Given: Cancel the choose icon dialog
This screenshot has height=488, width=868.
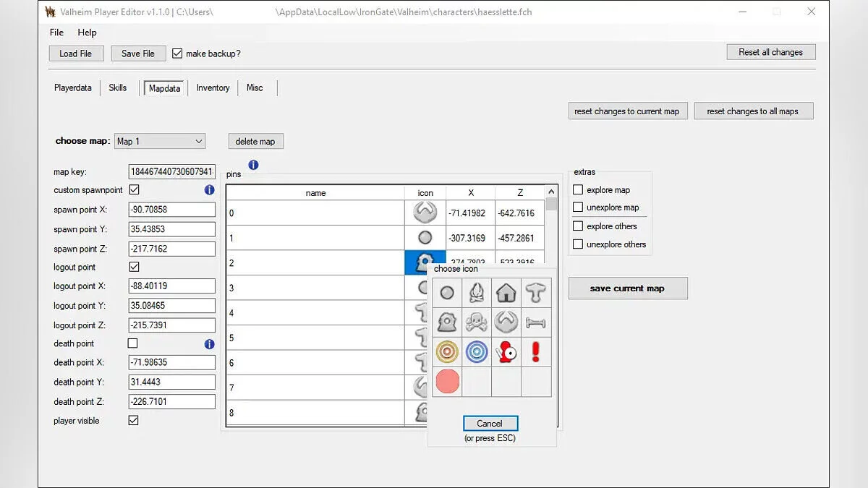Looking at the screenshot, I should coord(490,424).
